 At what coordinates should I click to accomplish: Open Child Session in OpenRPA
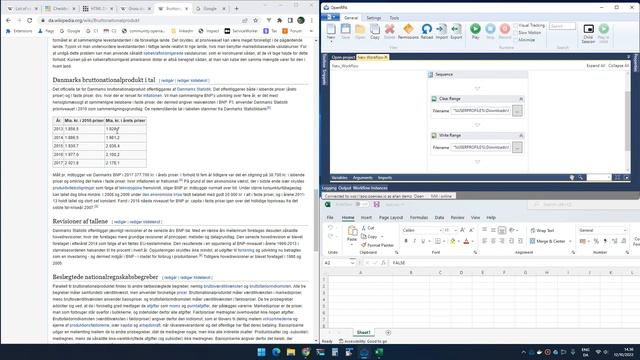click(x=588, y=33)
